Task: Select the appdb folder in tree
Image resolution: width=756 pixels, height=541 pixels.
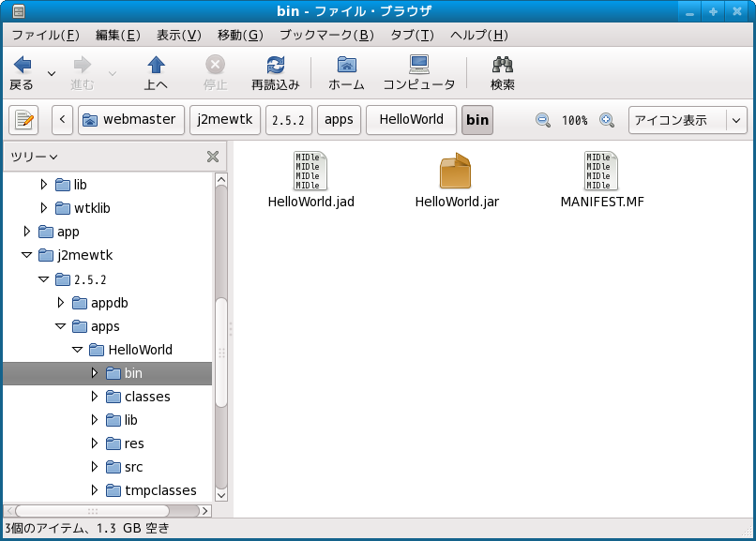Action: [x=100, y=303]
